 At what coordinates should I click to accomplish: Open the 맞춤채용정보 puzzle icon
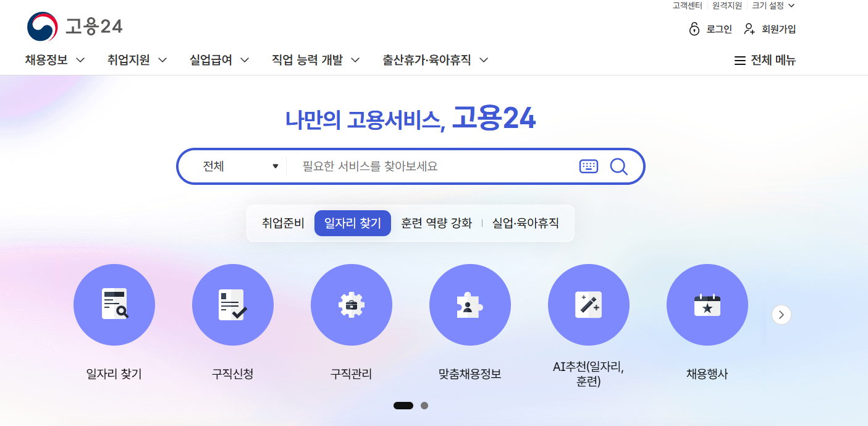(470, 305)
